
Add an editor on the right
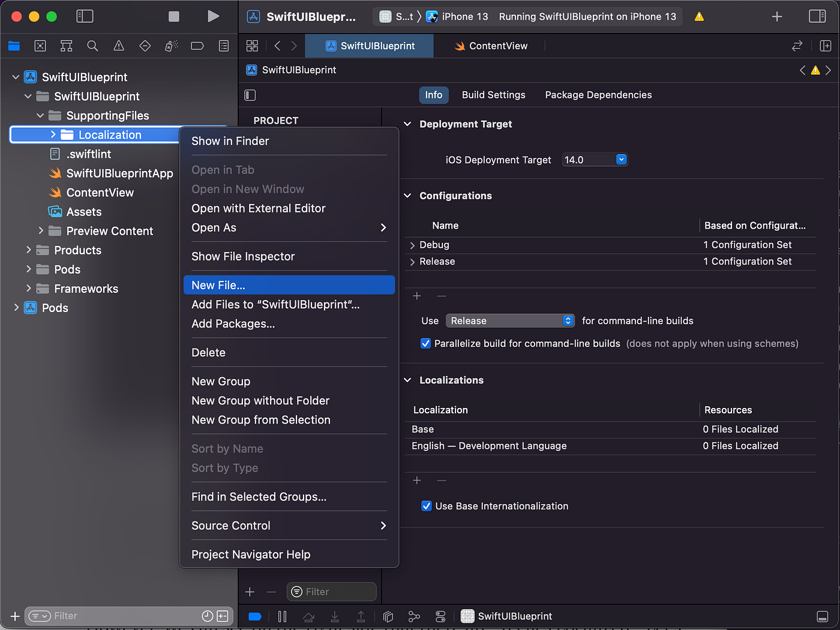coord(826,46)
